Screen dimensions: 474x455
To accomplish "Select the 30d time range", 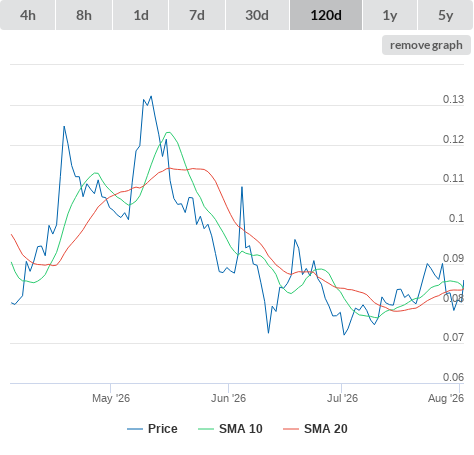I will coord(257,15).
